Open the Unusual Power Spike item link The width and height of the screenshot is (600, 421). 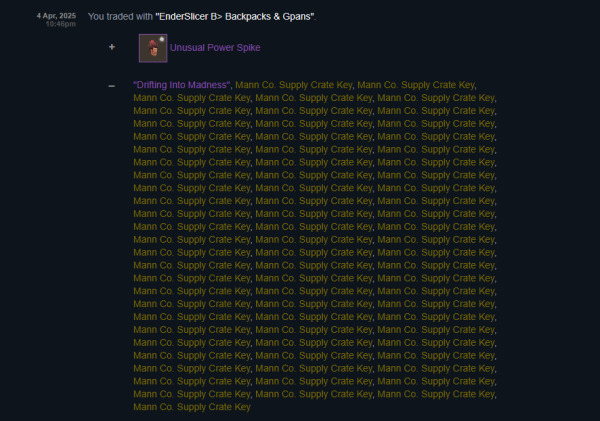[x=215, y=47]
